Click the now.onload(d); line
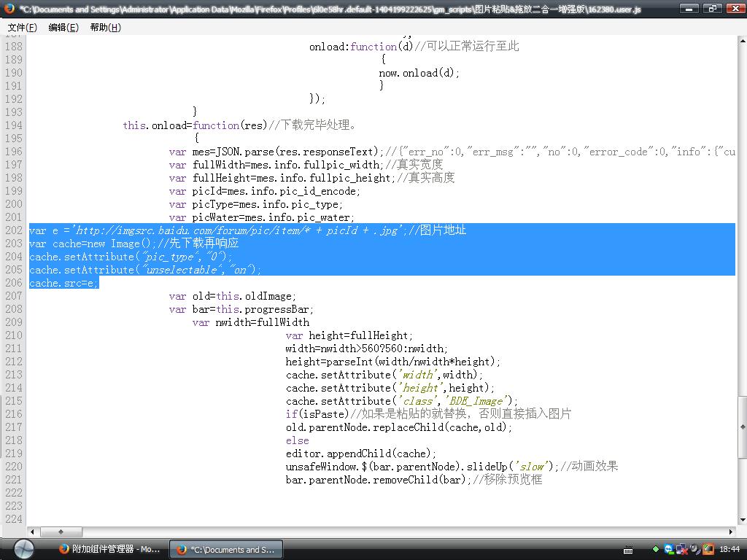 click(x=419, y=73)
